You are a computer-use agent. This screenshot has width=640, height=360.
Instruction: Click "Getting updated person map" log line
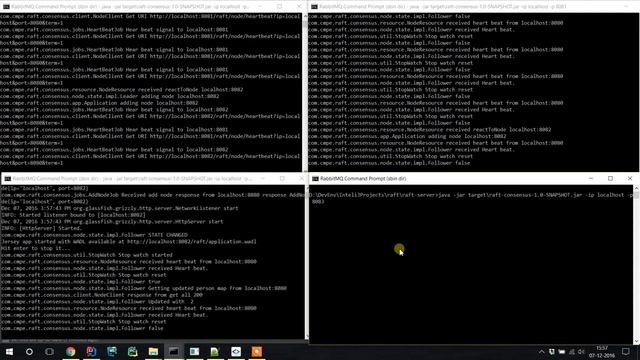(x=144, y=288)
